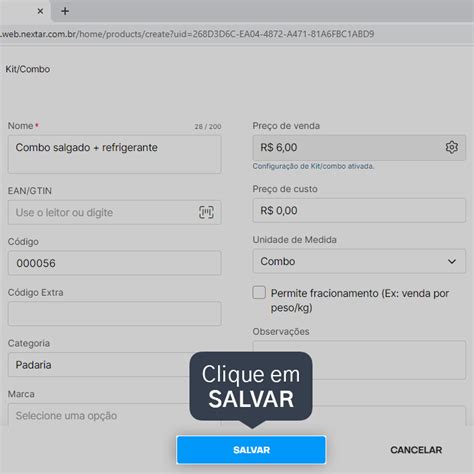Save the product with SALVAR
Image resolution: width=474 pixels, height=474 pixels.
tap(251, 450)
